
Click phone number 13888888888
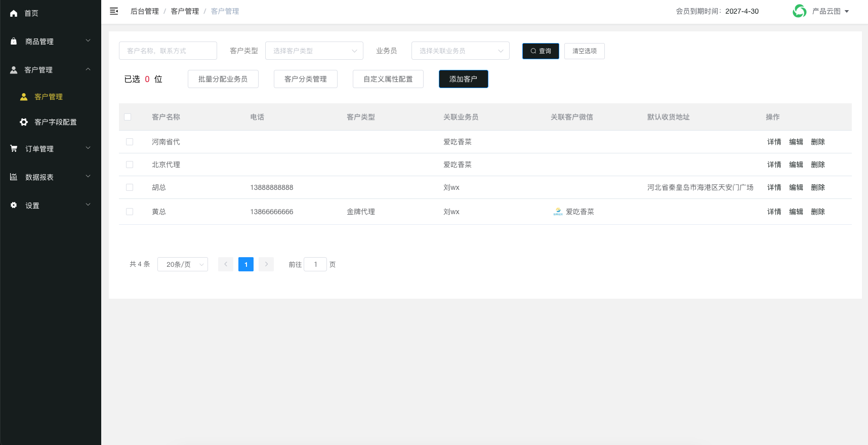[272, 187]
